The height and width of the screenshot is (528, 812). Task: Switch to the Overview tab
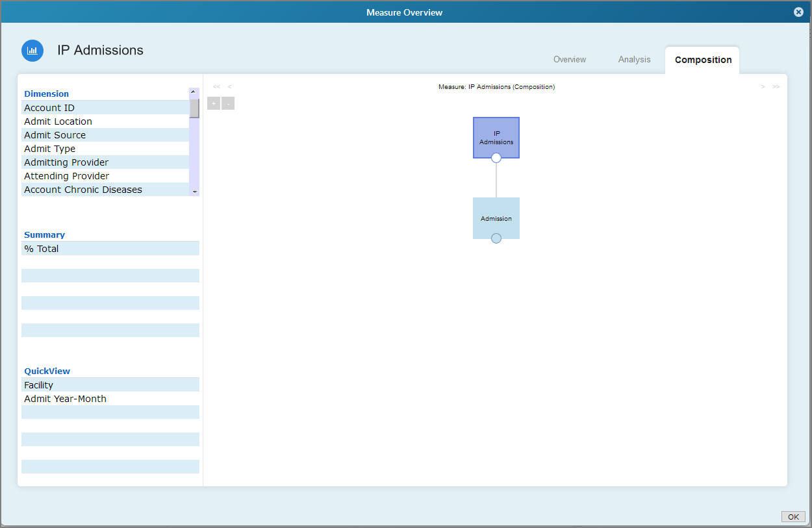coord(569,60)
